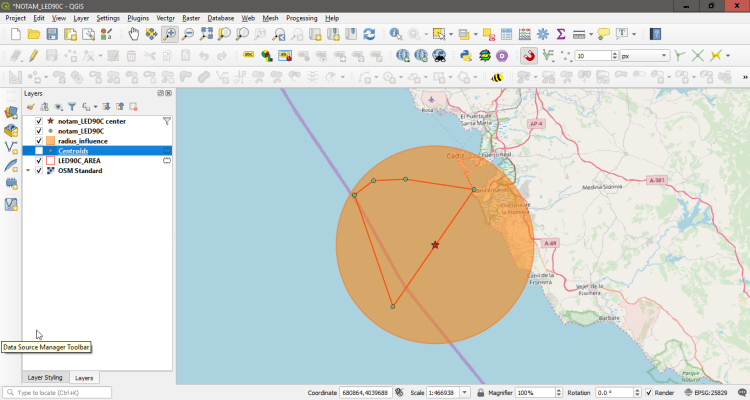Float the Layers panel dock button

pyautogui.click(x=161, y=93)
